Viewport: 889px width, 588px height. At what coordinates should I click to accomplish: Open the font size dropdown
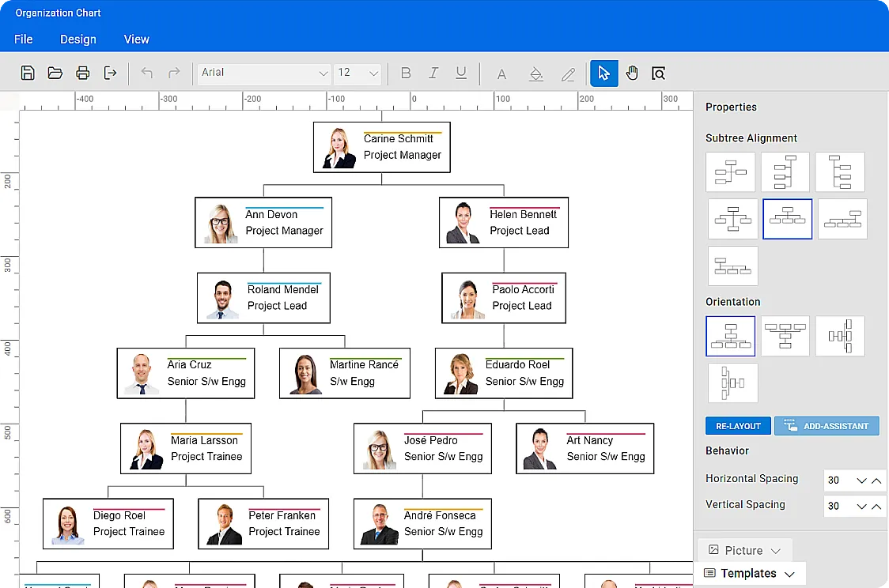click(357, 73)
